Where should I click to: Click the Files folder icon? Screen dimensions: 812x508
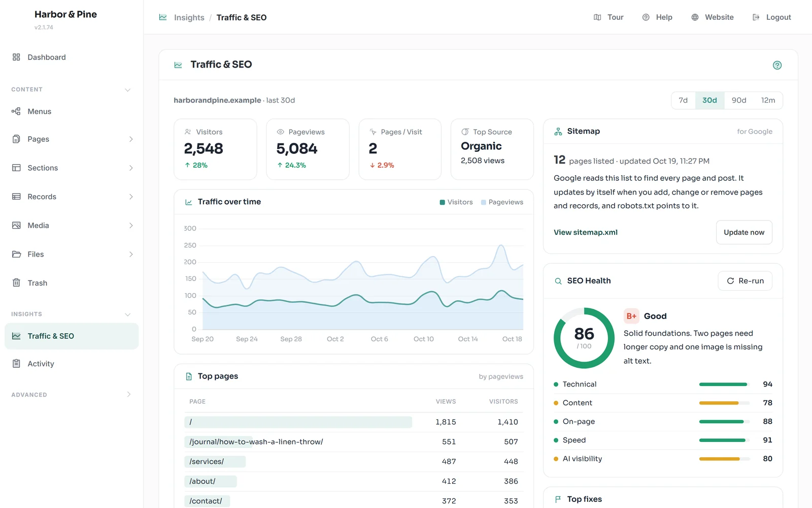[16, 254]
